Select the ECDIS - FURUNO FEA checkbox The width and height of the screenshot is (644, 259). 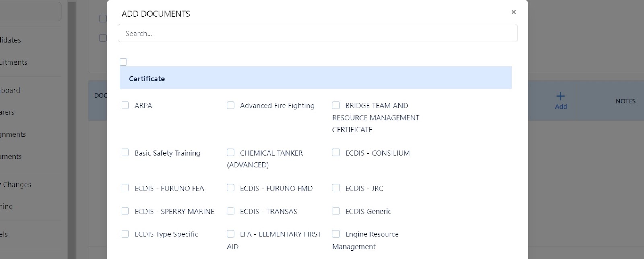(126, 188)
